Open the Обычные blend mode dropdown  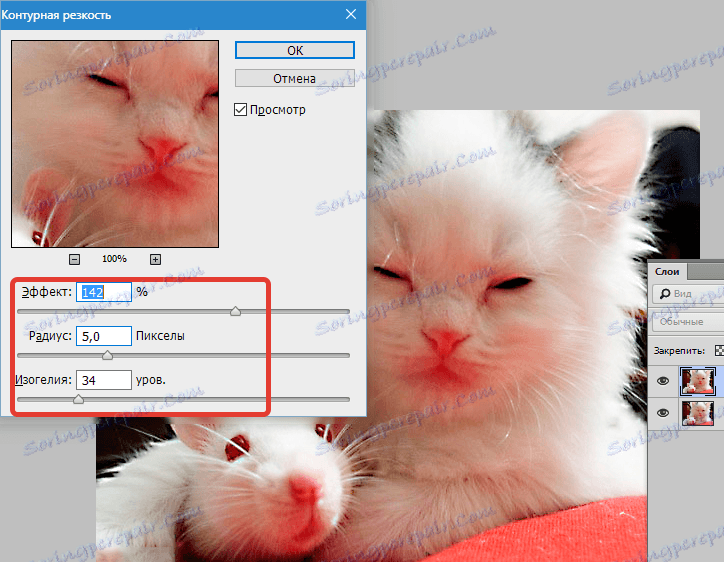pyautogui.click(x=688, y=322)
